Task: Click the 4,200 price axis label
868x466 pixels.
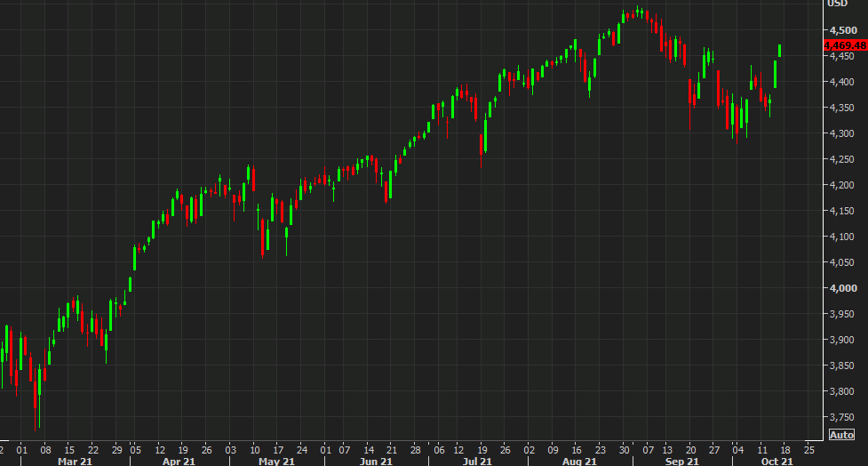Action: tap(841, 185)
